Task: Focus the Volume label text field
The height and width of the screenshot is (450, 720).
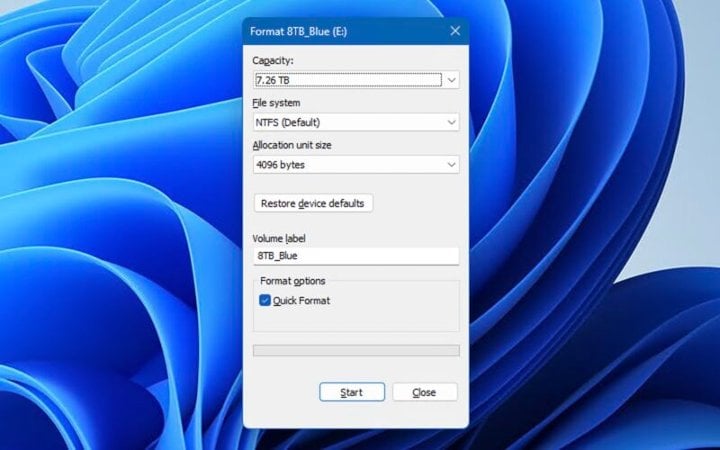Action: pyautogui.click(x=356, y=256)
